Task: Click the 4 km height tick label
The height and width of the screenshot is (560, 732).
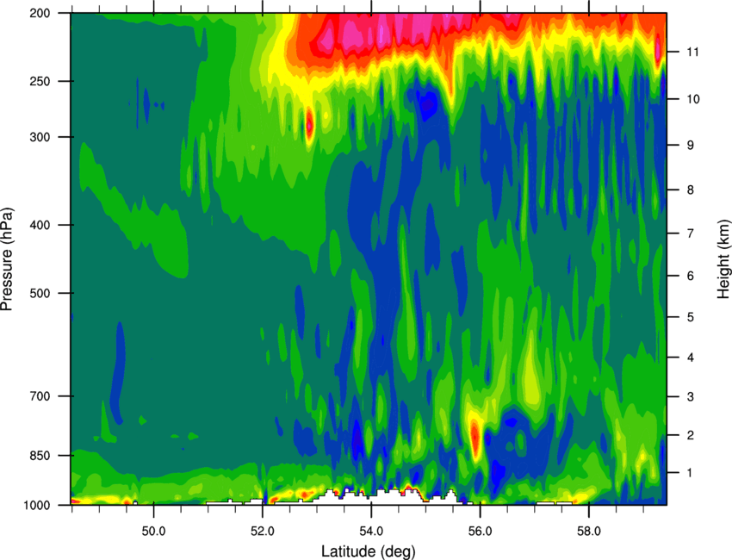Action: point(690,358)
